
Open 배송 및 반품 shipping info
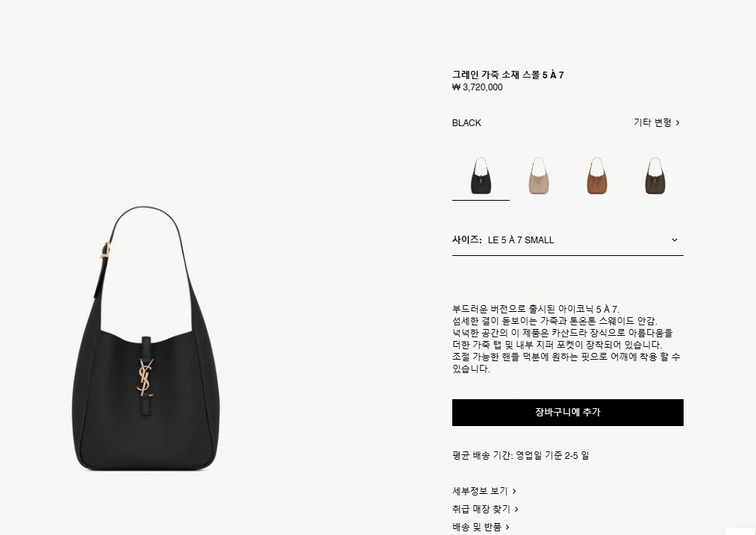coord(481,527)
